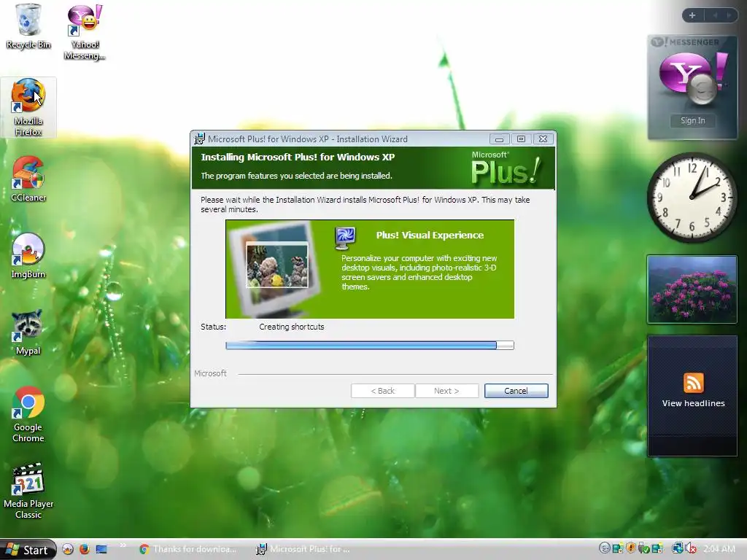Click the aquarium screensaver preview image
This screenshot has width=747, height=560.
tap(276, 265)
